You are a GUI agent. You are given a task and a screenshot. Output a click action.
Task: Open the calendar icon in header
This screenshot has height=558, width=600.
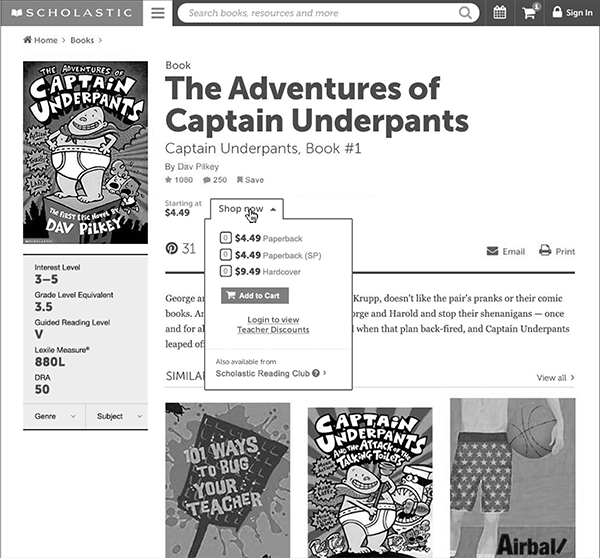click(x=500, y=13)
